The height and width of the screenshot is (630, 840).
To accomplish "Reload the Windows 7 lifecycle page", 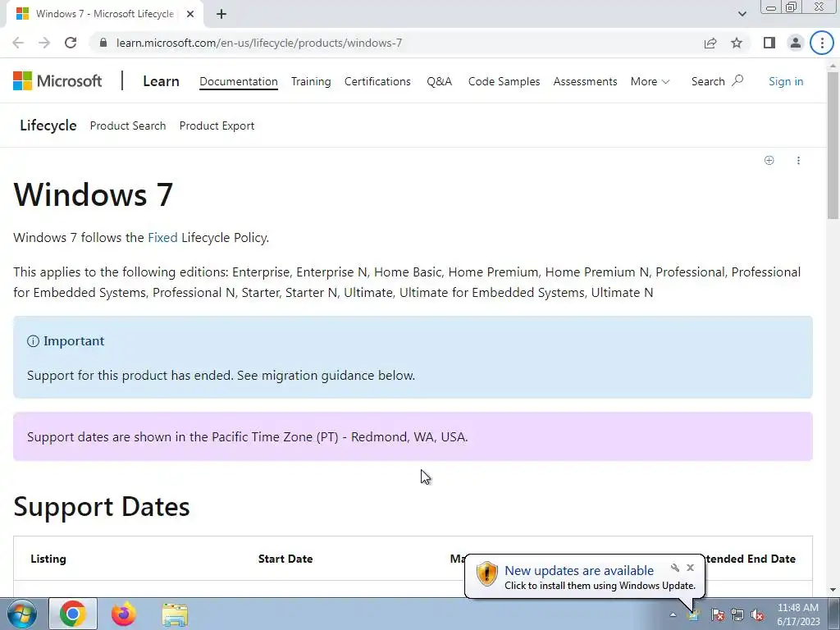I will point(71,43).
